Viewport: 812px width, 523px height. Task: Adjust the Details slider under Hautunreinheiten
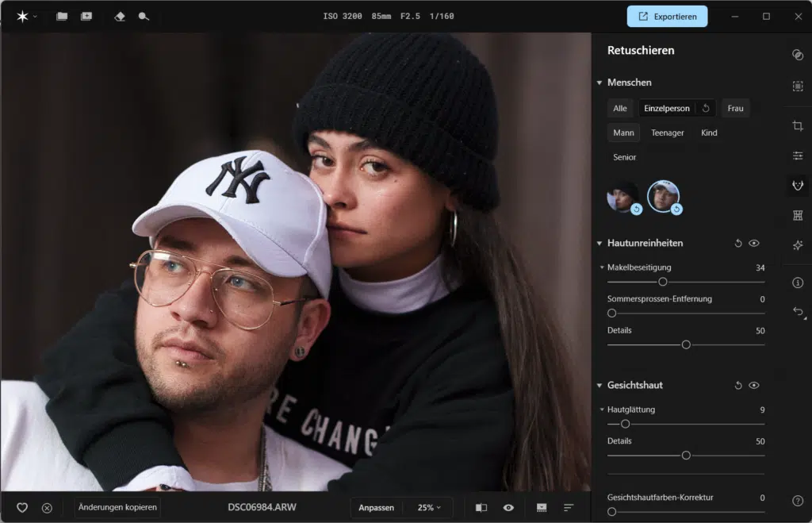[x=686, y=344]
